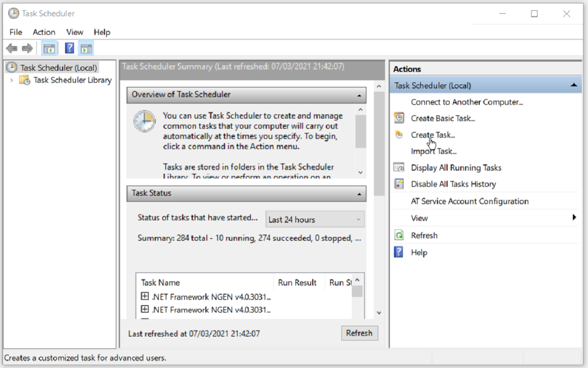588x368 pixels.
Task: Click the Run Result column header
Action: pos(298,283)
